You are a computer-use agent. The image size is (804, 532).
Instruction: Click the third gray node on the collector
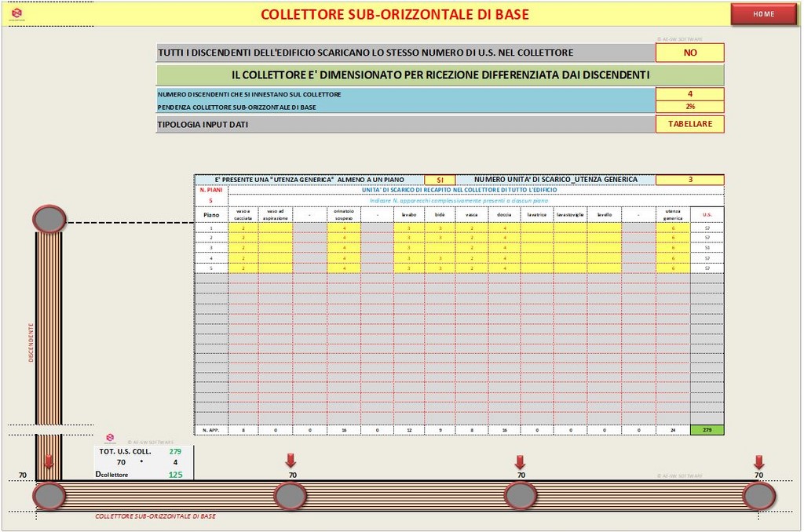click(x=521, y=495)
